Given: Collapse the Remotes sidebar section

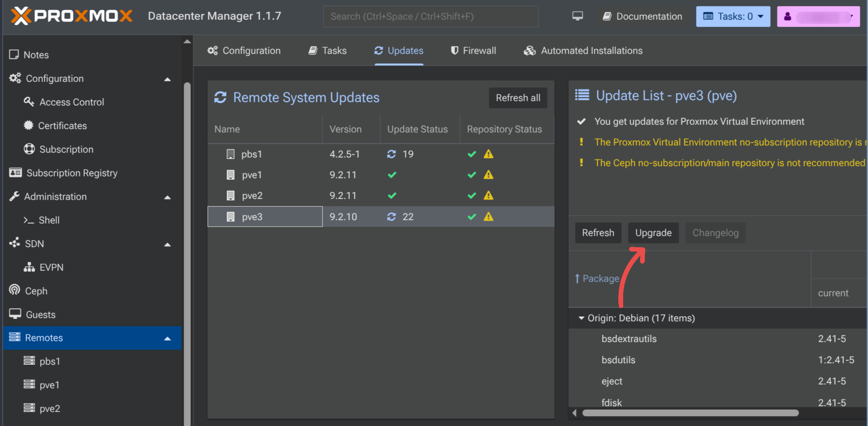Looking at the screenshot, I should [167, 338].
